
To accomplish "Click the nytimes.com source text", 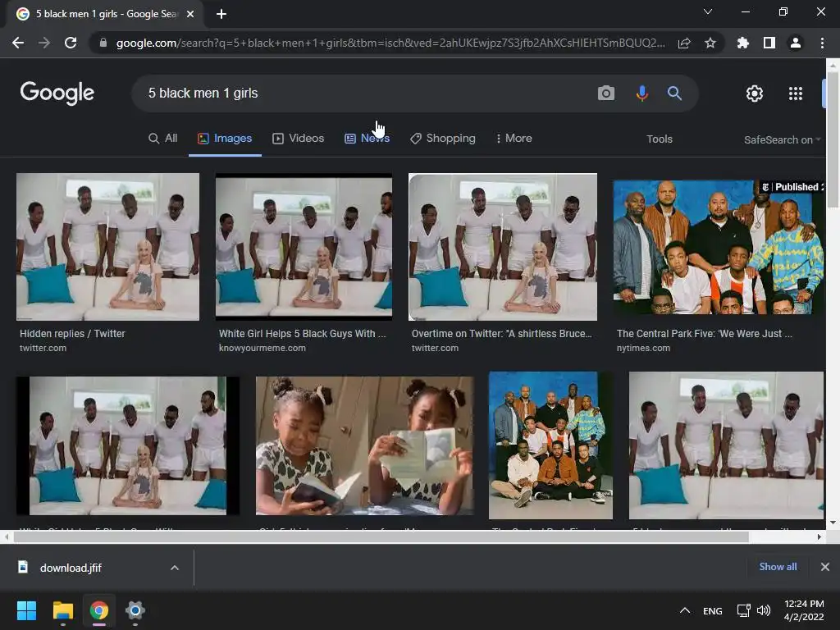I will [x=643, y=348].
